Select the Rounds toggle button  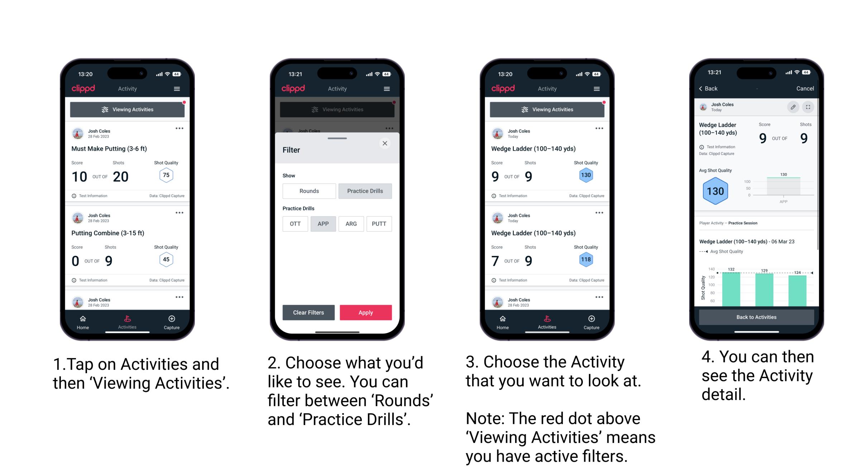309,190
